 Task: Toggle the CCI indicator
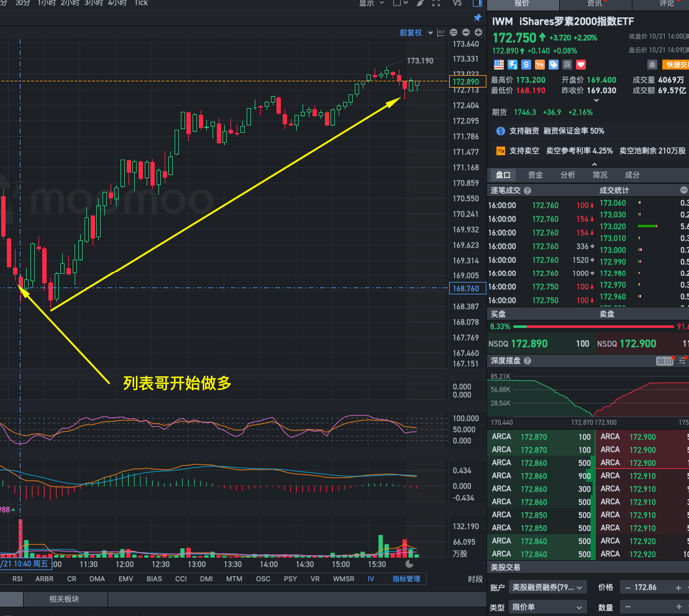(x=181, y=579)
